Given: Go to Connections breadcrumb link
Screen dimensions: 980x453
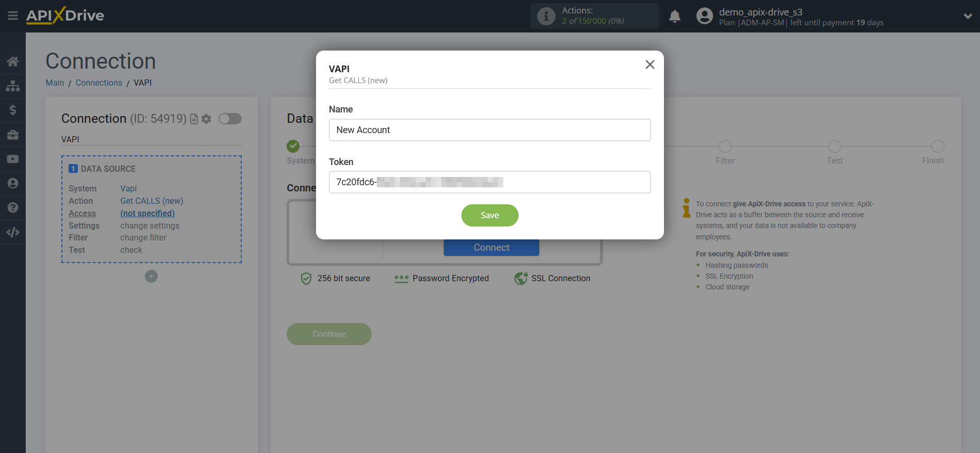Looking at the screenshot, I should pos(99,83).
